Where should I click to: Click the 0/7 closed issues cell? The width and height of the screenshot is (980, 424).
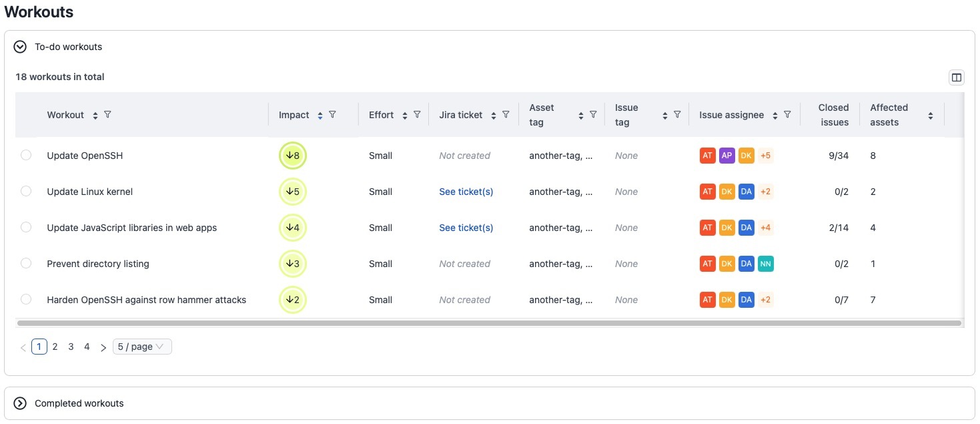coord(842,300)
